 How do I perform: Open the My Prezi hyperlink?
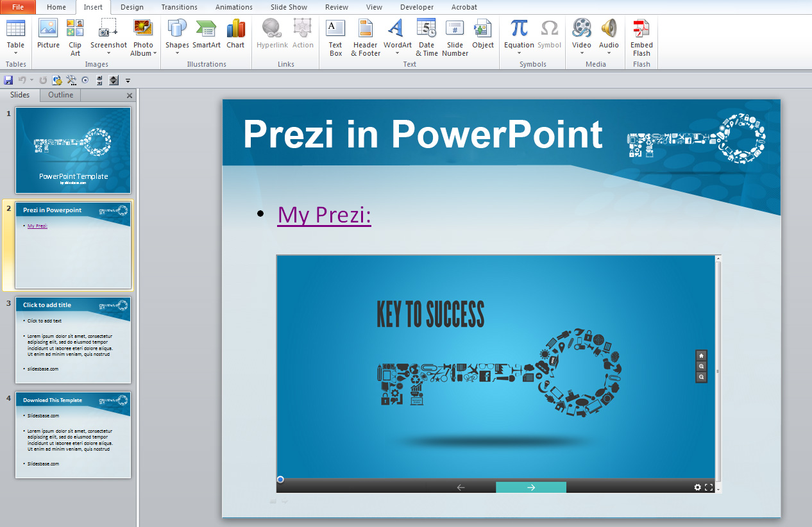pyautogui.click(x=324, y=214)
